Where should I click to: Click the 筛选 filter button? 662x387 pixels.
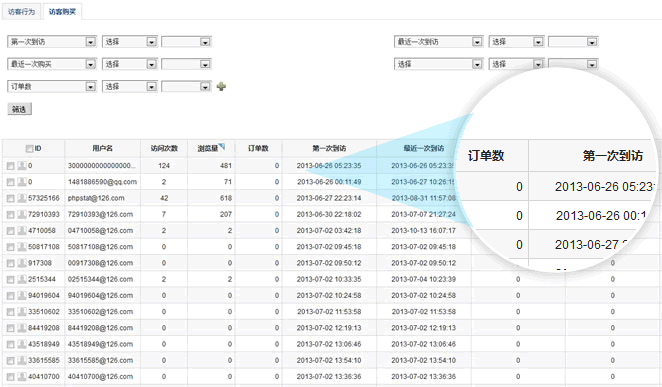pos(19,109)
